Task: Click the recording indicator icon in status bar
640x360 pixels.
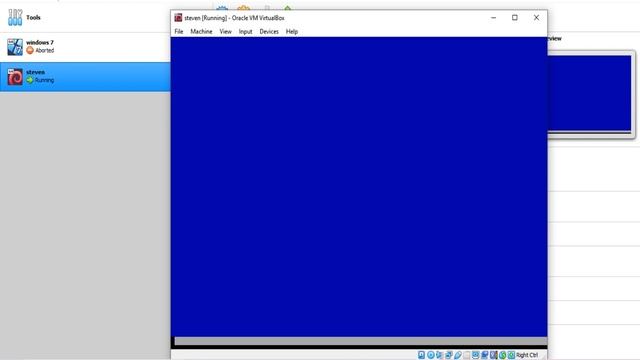Action: tap(484, 355)
